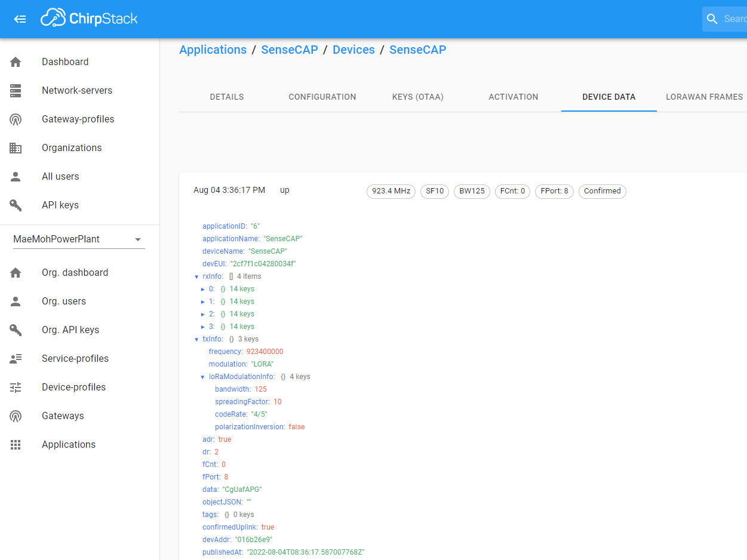This screenshot has height=560, width=747.
Task: Click the Applications grid icon
Action: pyautogui.click(x=16, y=445)
